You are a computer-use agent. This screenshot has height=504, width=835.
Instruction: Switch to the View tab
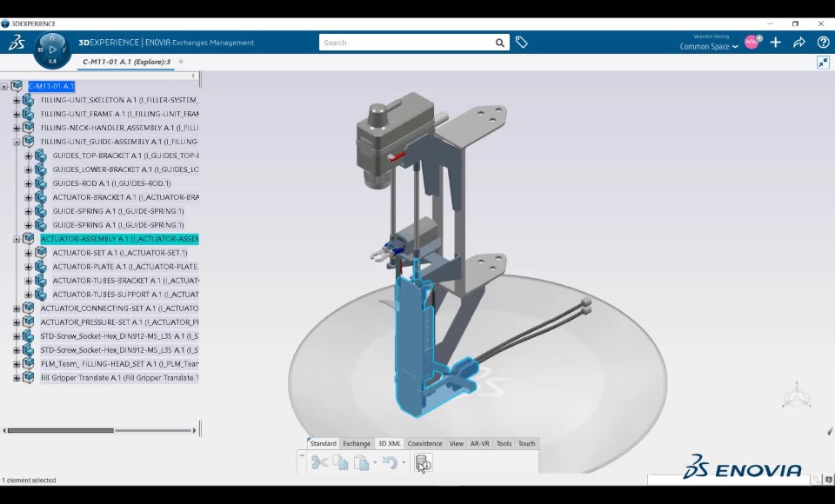click(457, 443)
